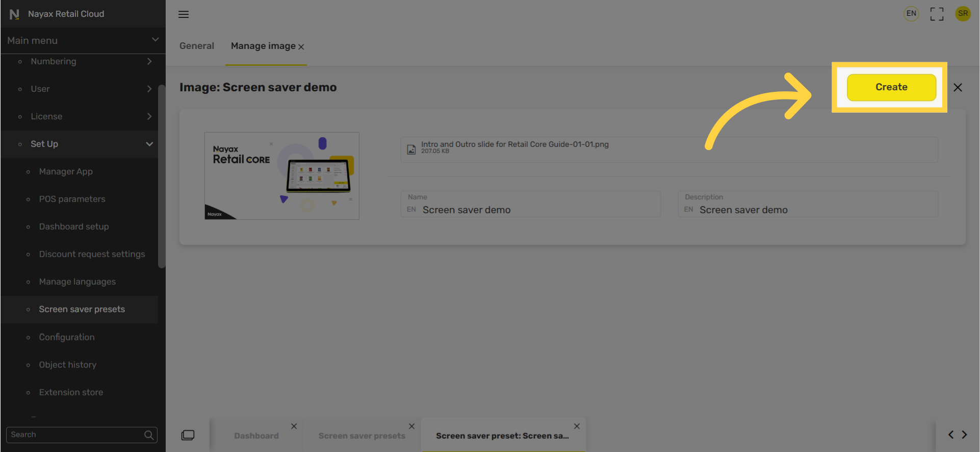980x452 pixels.
Task: Close the Manage image tab
Action: coord(301,47)
